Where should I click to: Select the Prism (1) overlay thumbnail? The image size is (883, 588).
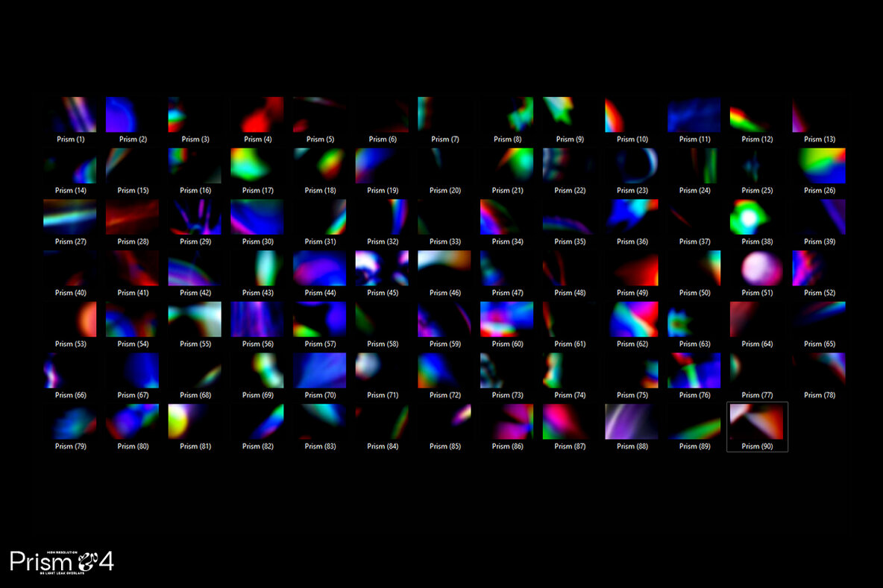pos(70,116)
